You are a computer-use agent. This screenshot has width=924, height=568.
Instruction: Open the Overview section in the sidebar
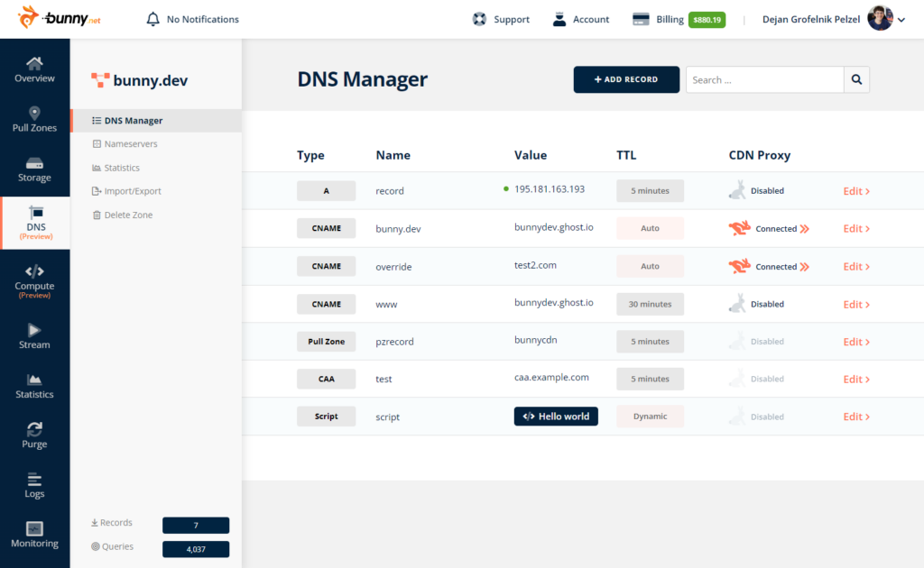(34, 70)
